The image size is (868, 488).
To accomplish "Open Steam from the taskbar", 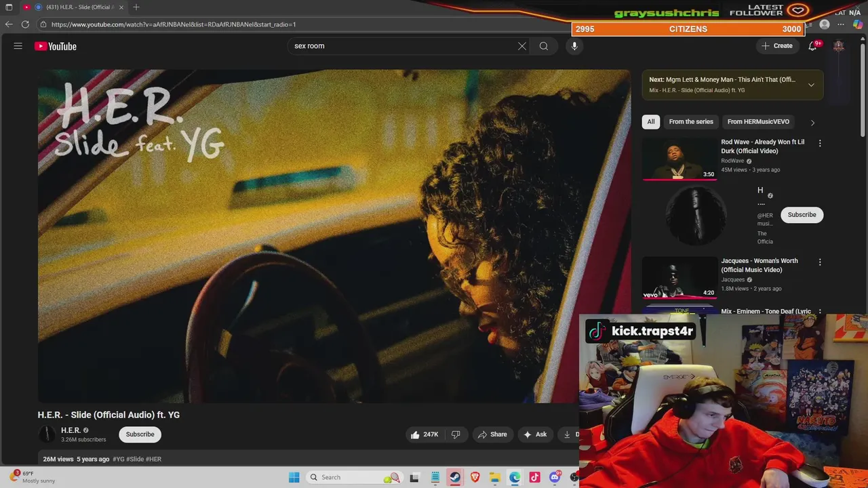I will (x=455, y=477).
